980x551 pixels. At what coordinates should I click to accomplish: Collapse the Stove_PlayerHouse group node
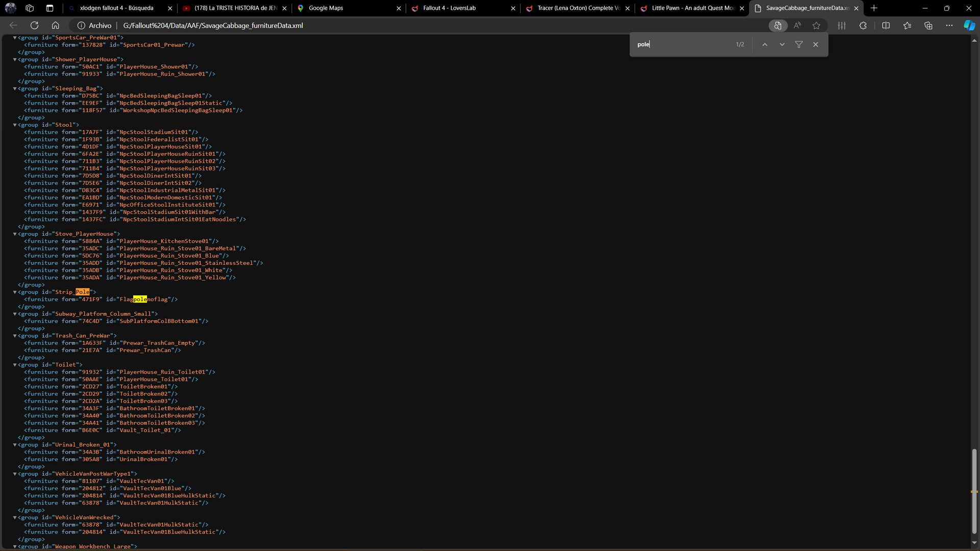click(x=15, y=234)
